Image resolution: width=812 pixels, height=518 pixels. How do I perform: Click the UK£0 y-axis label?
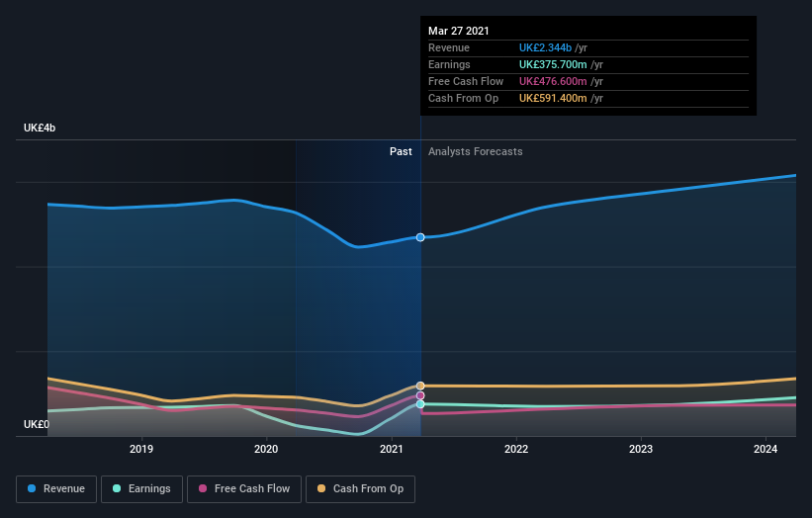(37, 424)
